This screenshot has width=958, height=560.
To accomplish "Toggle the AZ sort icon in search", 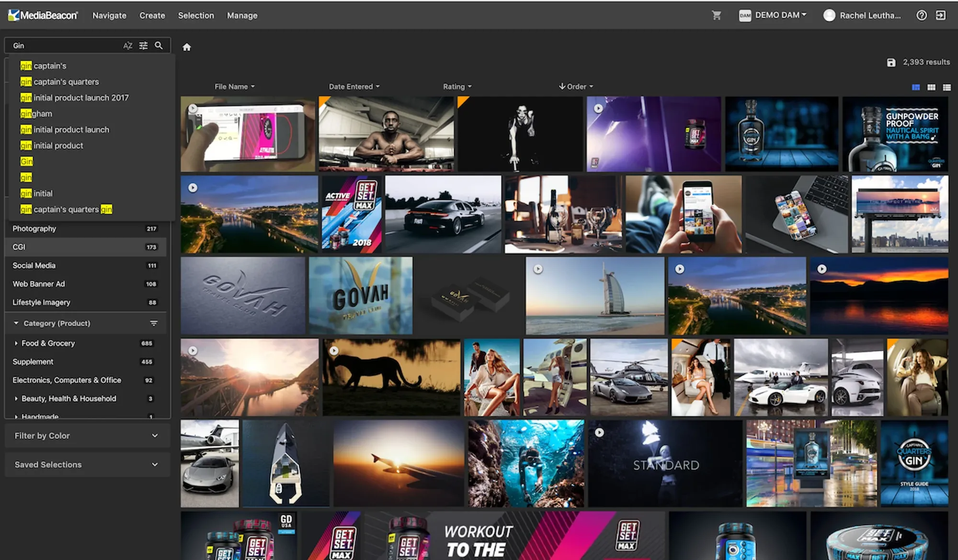I will point(127,45).
